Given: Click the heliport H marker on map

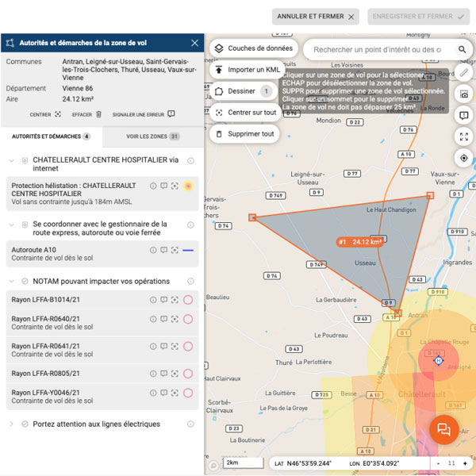Looking at the screenshot, I should pos(439,361).
